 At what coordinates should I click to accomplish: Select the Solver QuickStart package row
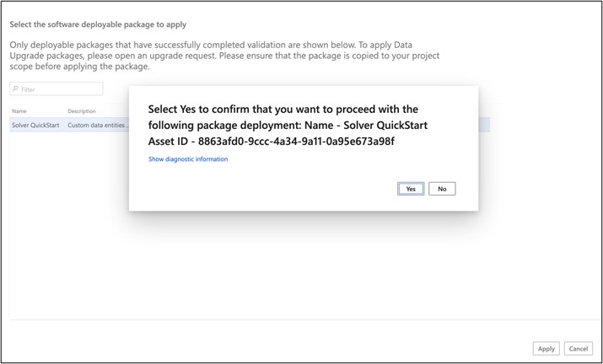[250, 125]
